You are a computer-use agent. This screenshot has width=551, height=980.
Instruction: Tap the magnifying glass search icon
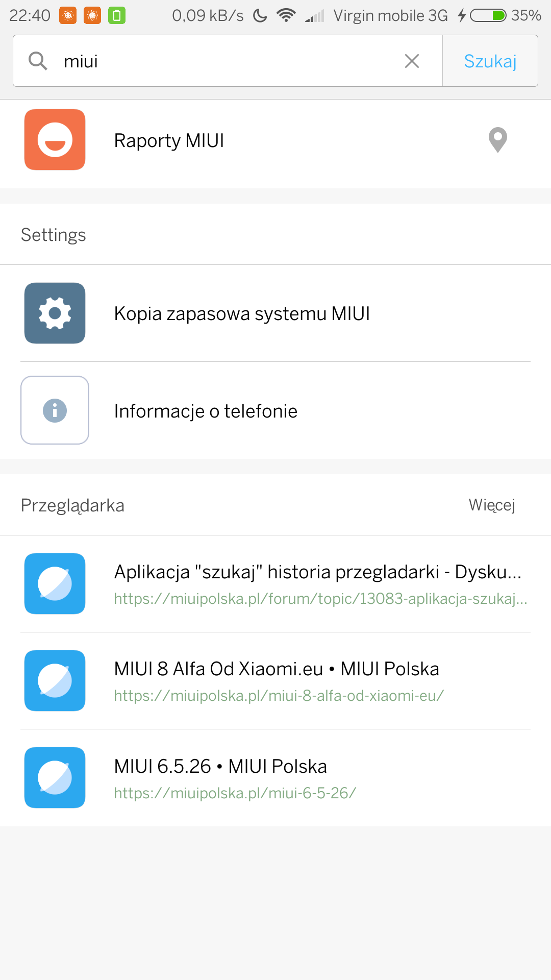(38, 61)
